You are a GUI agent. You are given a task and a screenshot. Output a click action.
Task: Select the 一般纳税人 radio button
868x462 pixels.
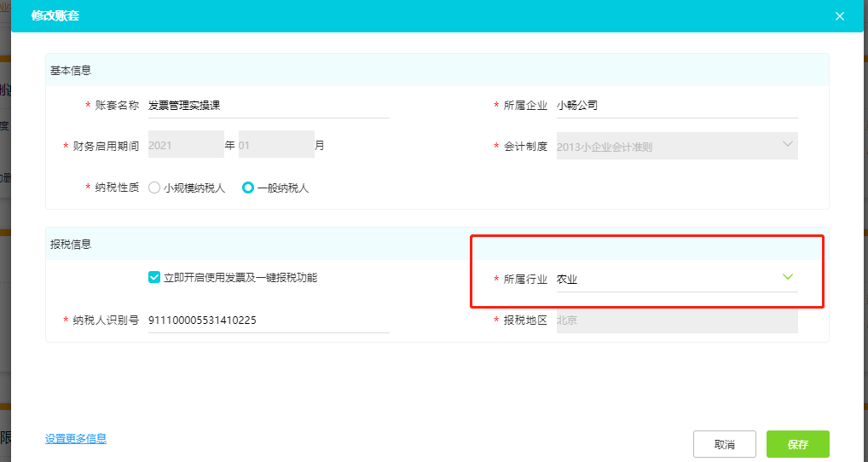click(248, 188)
